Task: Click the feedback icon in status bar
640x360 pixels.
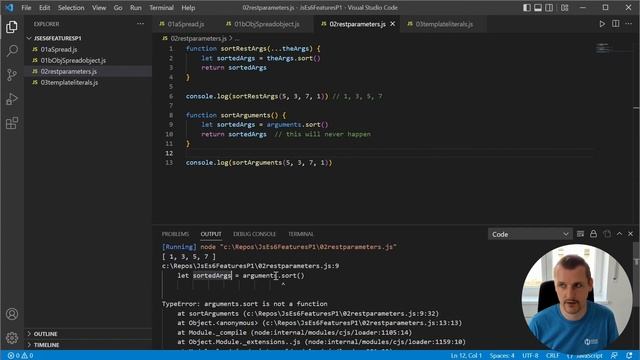Action: pyautogui.click(x=614, y=356)
